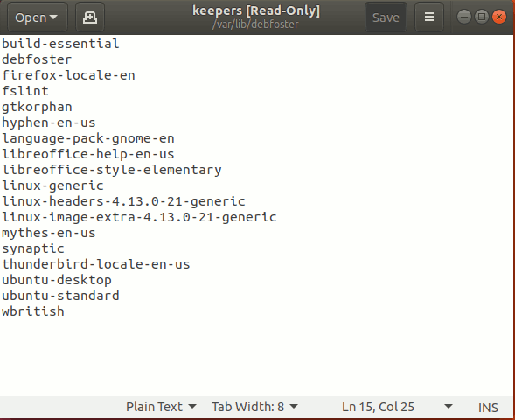Click the keepers [Read-Only] window title
515x420 pixels.
[x=256, y=10]
